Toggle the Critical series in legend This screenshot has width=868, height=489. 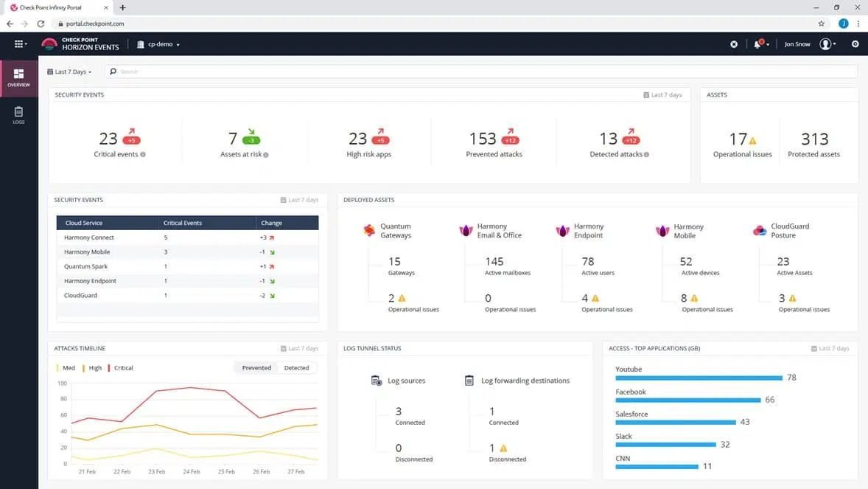(120, 368)
